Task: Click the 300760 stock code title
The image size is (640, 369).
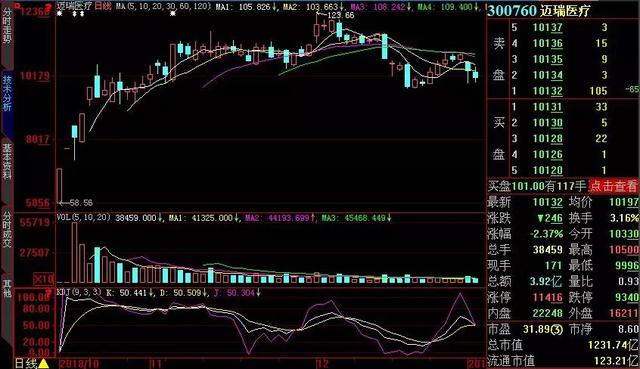Action: [512, 11]
